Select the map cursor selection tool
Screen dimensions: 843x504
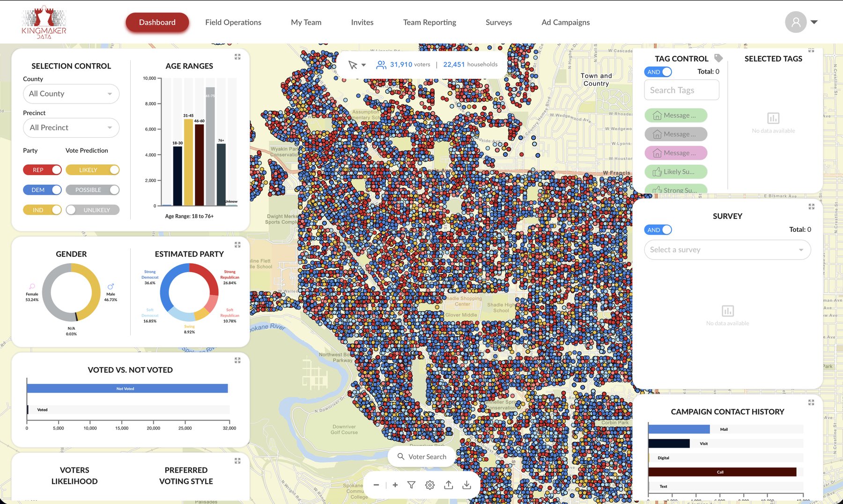(353, 65)
